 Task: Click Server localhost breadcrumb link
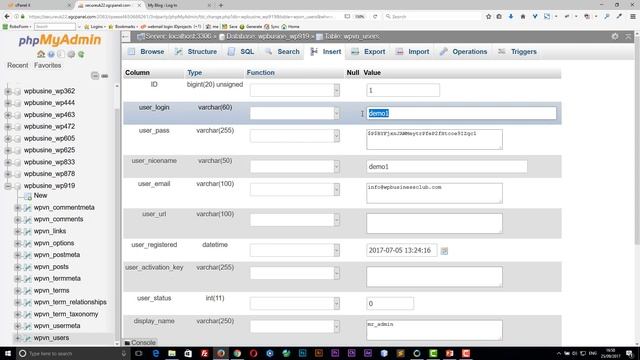click(178, 36)
